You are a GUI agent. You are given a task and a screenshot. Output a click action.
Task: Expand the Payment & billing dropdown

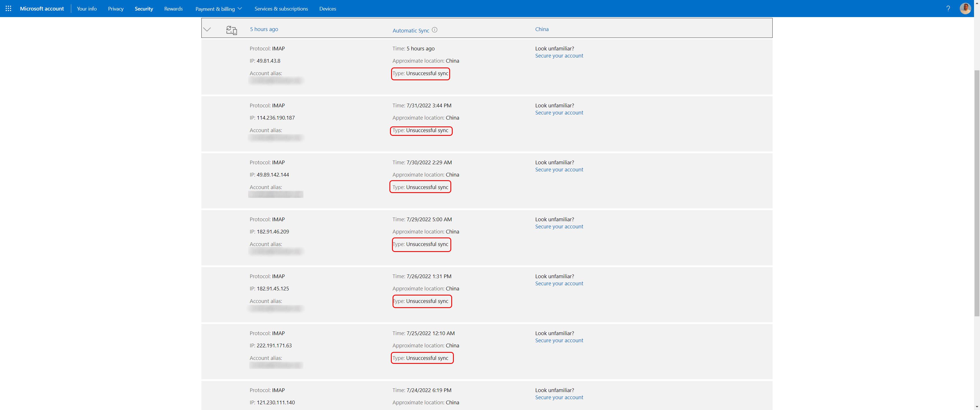coord(219,9)
